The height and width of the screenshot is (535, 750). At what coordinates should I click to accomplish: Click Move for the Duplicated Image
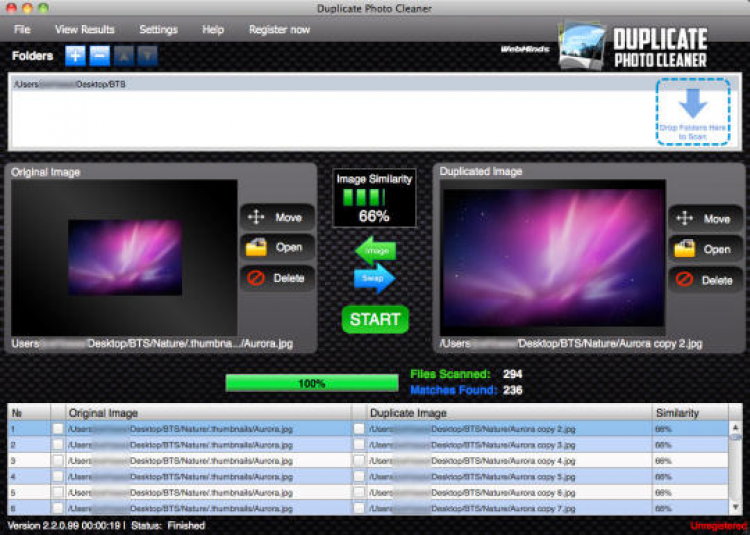click(706, 219)
